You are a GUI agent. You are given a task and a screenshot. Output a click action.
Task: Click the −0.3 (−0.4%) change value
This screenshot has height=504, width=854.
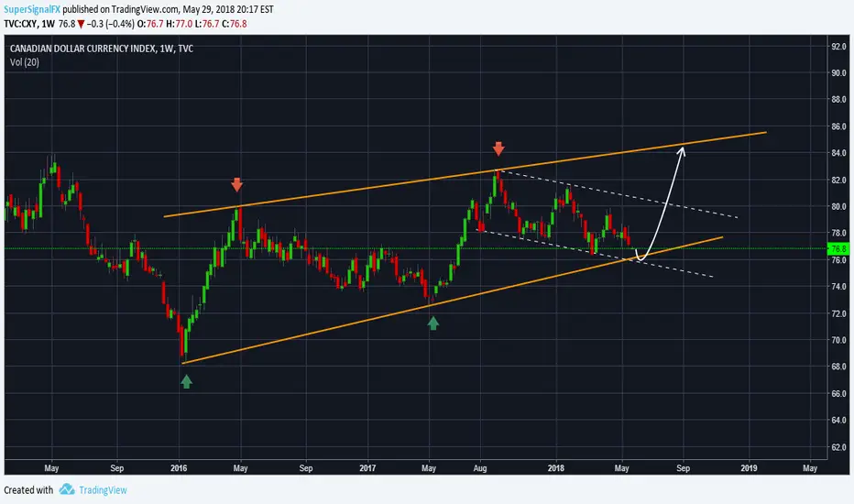(111, 24)
